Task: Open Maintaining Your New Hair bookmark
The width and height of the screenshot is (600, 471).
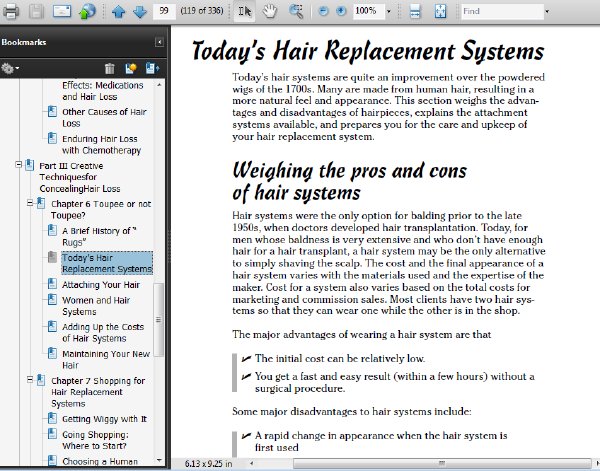Action: pyautogui.click(x=106, y=359)
